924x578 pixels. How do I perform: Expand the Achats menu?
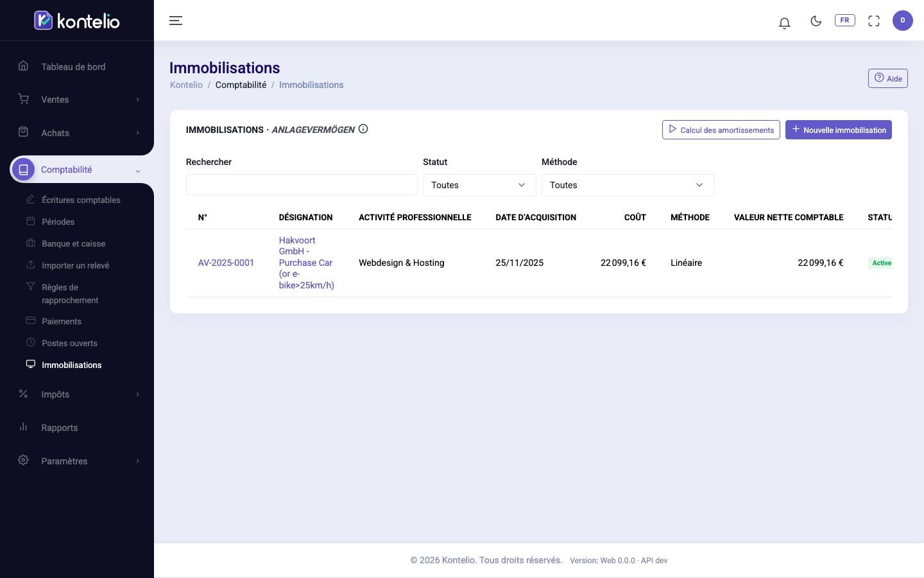[77, 133]
